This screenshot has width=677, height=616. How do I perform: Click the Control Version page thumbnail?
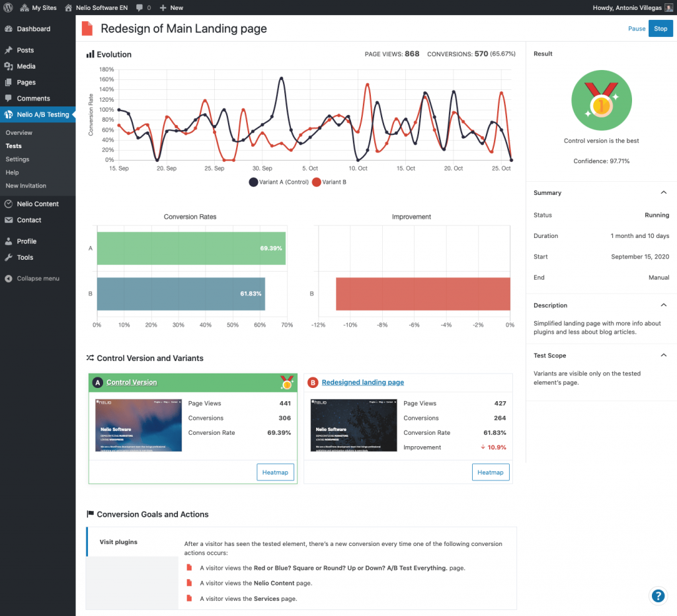[x=138, y=425]
